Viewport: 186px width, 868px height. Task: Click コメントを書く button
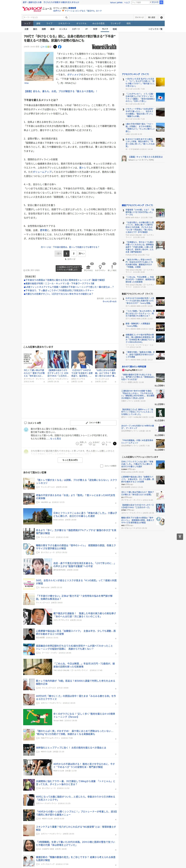93,423
